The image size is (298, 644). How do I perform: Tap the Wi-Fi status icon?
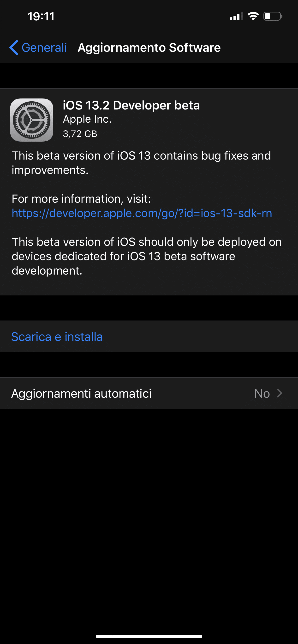pyautogui.click(x=253, y=17)
